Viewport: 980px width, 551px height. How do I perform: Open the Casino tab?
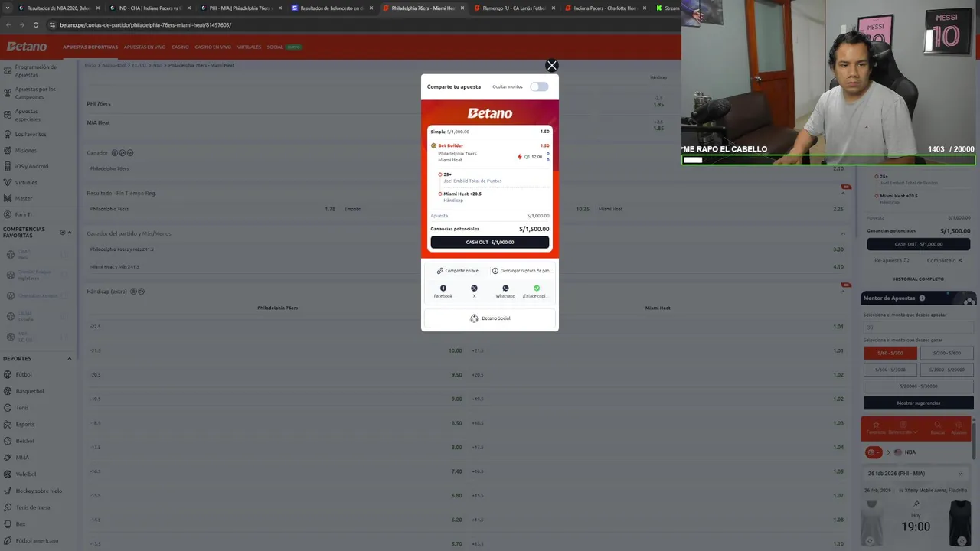click(x=180, y=47)
